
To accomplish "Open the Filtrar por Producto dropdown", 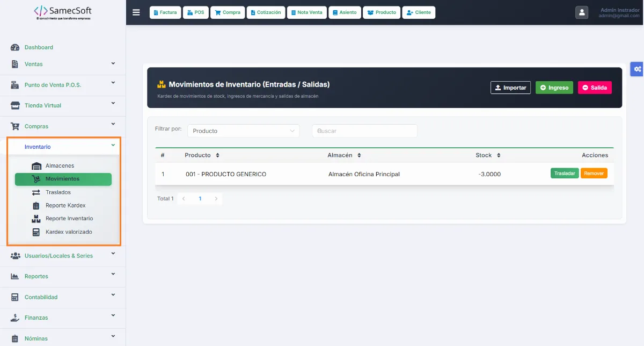I will (243, 131).
